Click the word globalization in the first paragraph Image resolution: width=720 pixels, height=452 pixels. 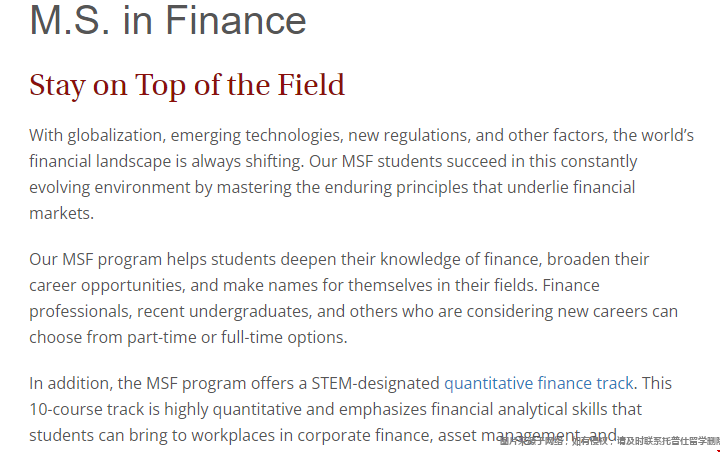117,136
